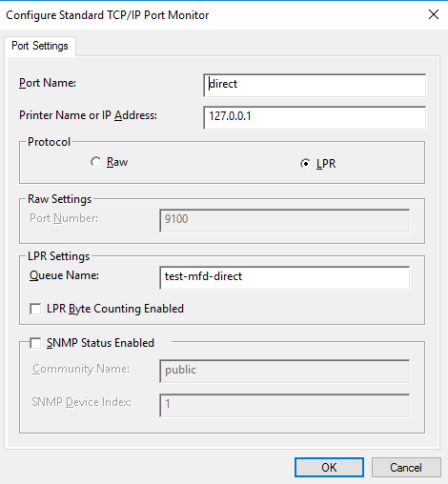
Task: Select the LPR protocol radio button
Action: (305, 164)
